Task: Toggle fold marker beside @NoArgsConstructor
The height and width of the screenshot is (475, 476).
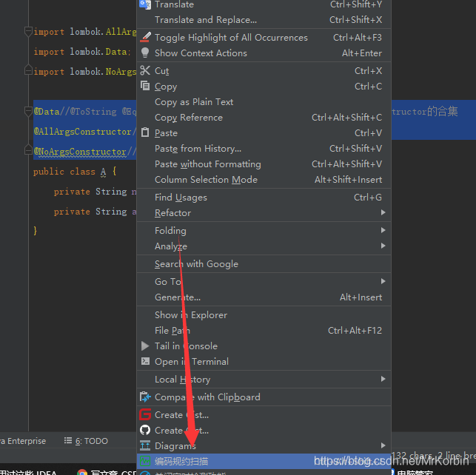Action: [28, 150]
